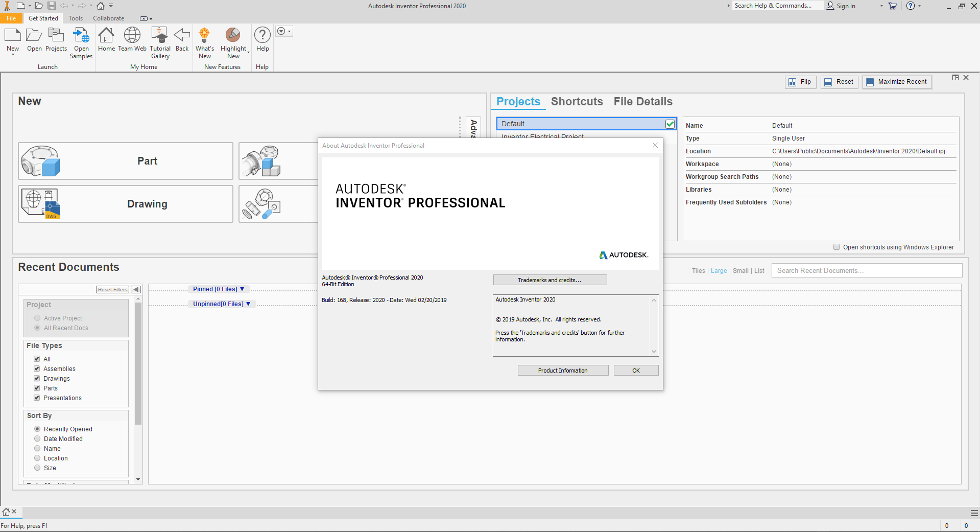Image resolution: width=980 pixels, height=532 pixels.
Task: Click the Maximize Recent button
Action: (897, 82)
